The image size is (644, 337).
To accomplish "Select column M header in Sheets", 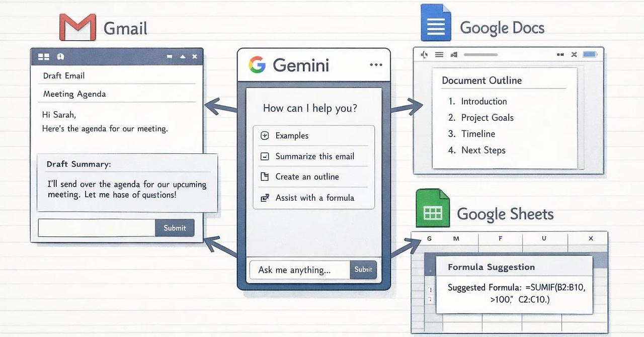I will point(456,238).
